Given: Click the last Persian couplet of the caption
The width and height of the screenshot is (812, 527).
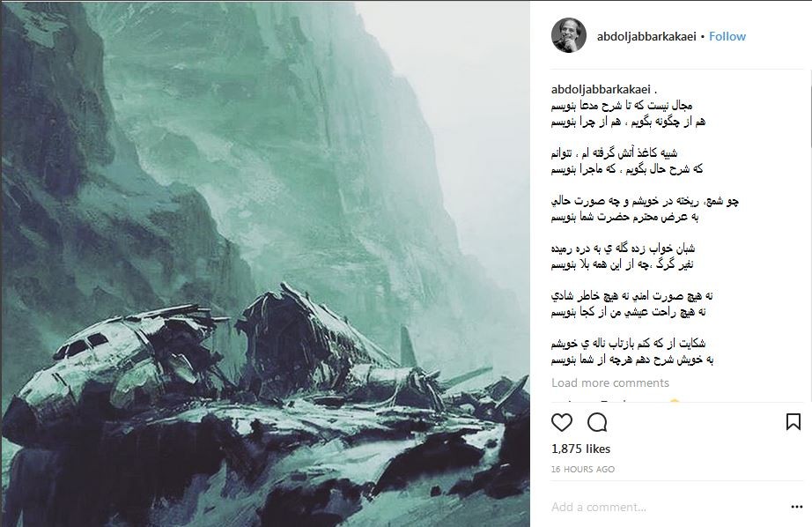Looking at the screenshot, I should [632, 352].
